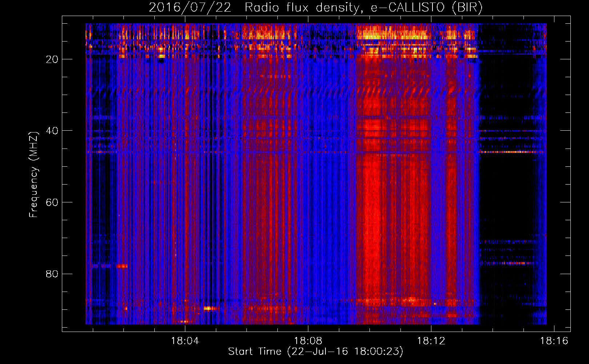Click the "18:12" time tick label
The height and width of the screenshot is (364, 589).
click(431, 341)
